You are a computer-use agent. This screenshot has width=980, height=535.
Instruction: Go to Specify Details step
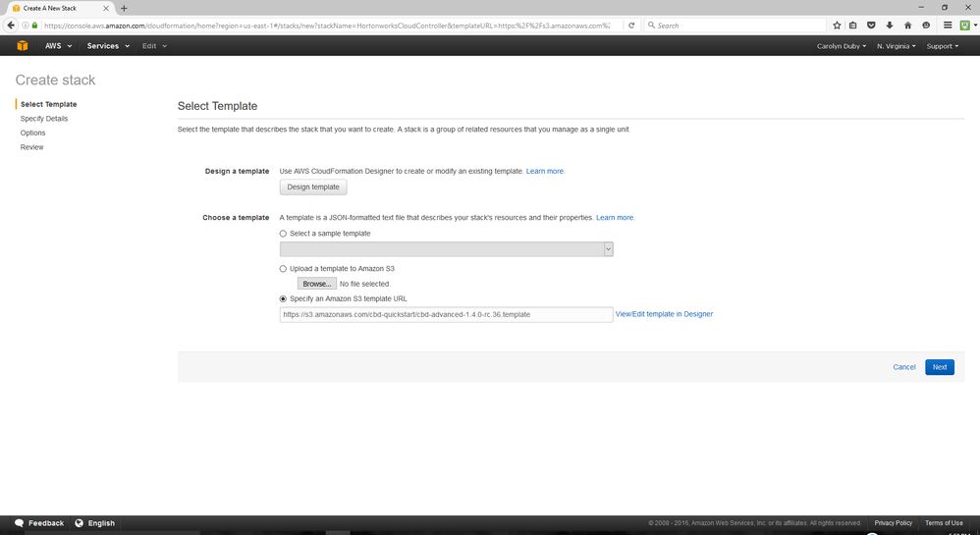44,119
